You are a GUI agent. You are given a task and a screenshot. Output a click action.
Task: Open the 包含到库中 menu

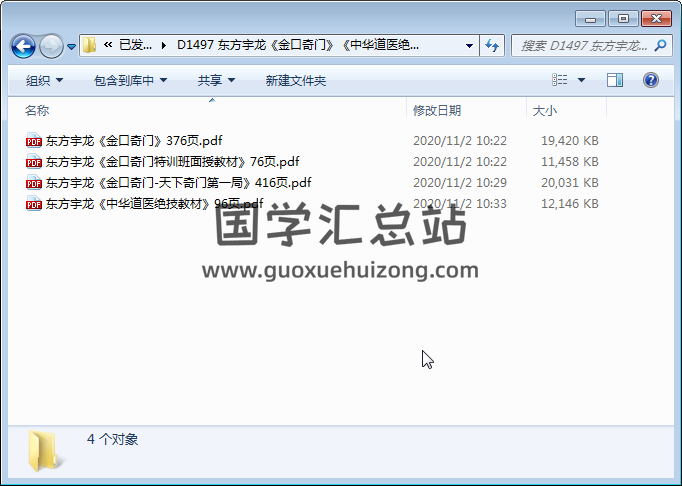pos(130,80)
